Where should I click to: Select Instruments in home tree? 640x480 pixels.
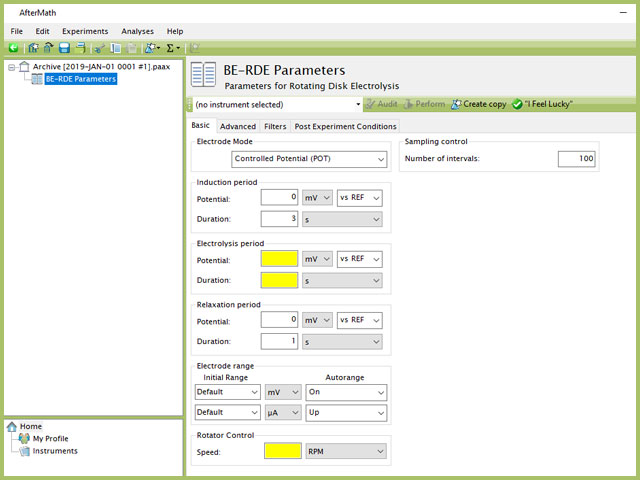[x=55, y=451]
